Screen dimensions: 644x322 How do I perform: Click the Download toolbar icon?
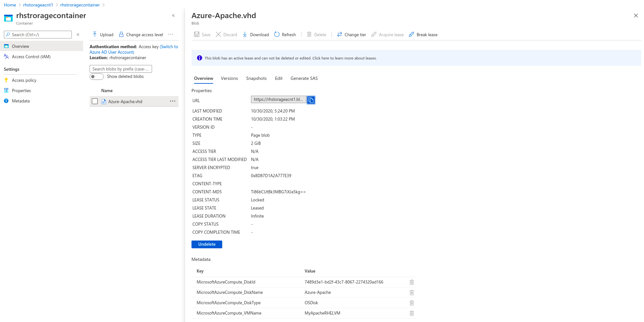click(x=245, y=35)
